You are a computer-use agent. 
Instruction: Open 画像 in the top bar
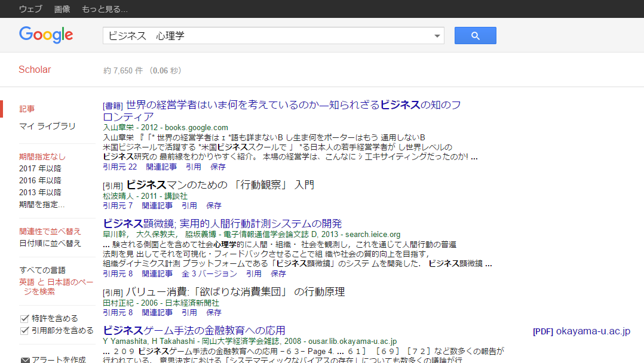tap(62, 9)
